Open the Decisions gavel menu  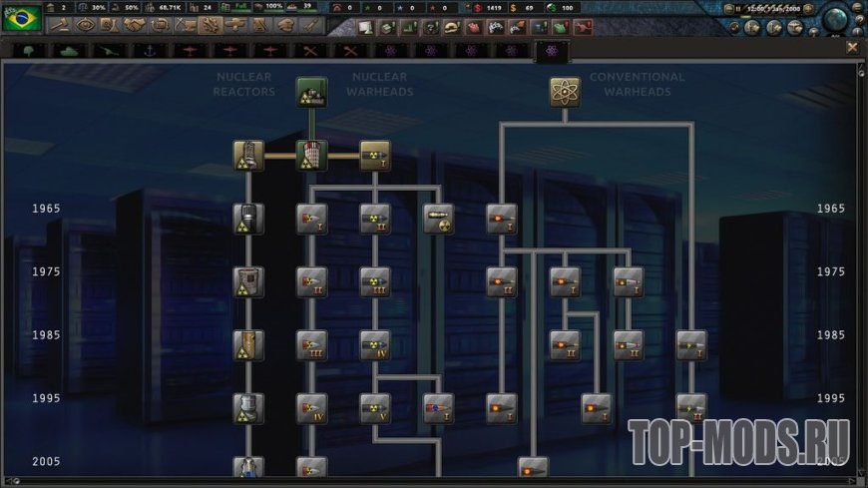coord(60,25)
